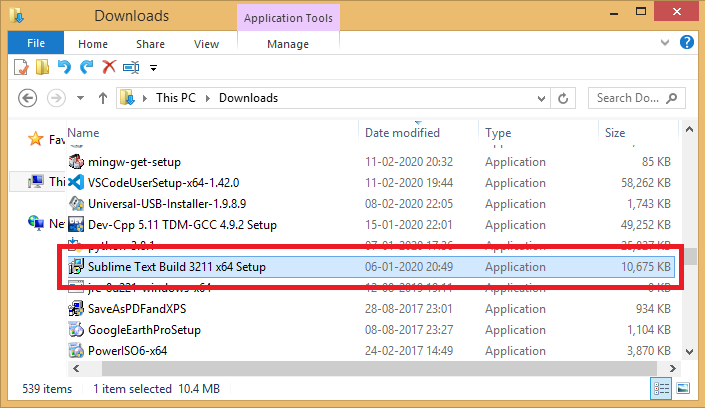
Task: Go back with the Back arrow button
Action: click(x=28, y=98)
